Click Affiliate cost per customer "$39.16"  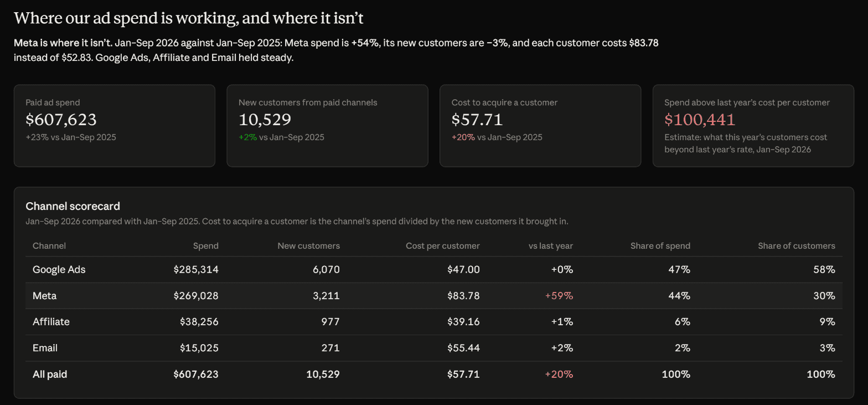pos(464,322)
